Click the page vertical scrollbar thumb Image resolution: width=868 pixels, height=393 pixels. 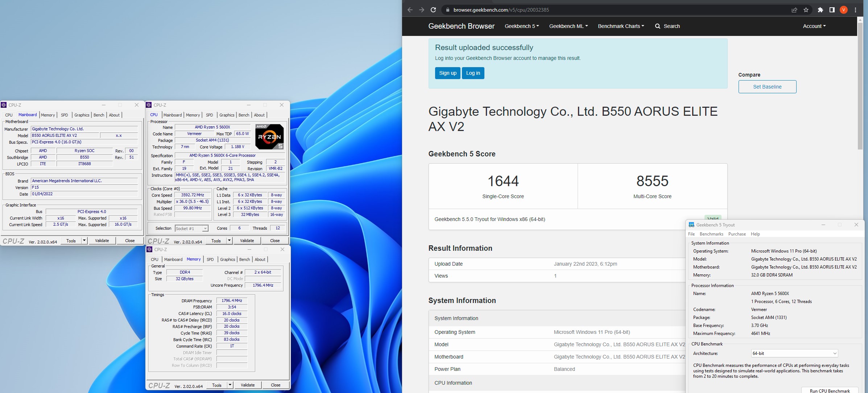click(x=860, y=85)
